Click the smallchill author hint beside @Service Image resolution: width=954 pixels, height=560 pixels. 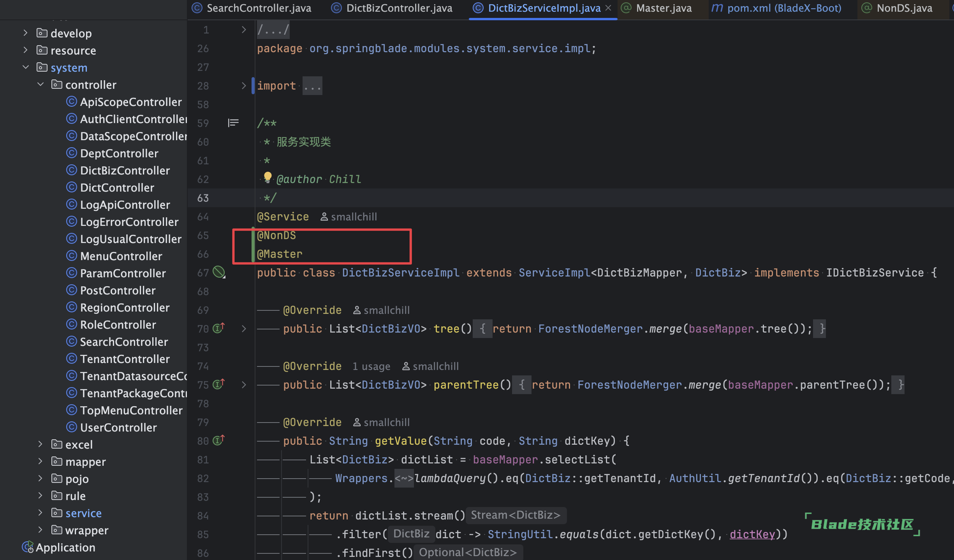349,217
